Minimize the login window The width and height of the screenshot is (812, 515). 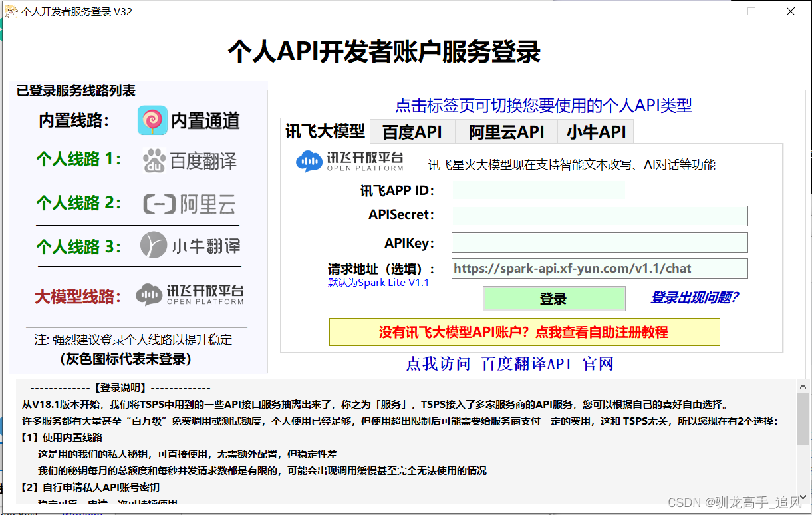coord(712,11)
